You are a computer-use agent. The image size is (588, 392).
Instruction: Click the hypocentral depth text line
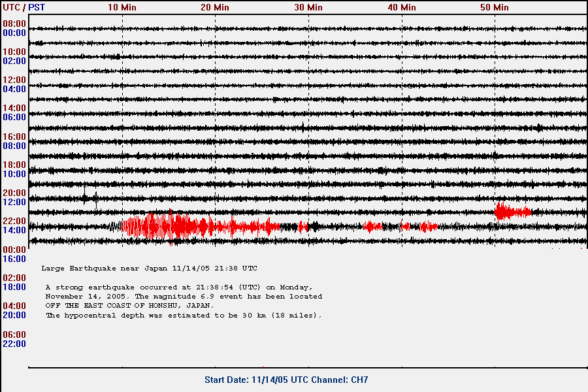click(184, 315)
